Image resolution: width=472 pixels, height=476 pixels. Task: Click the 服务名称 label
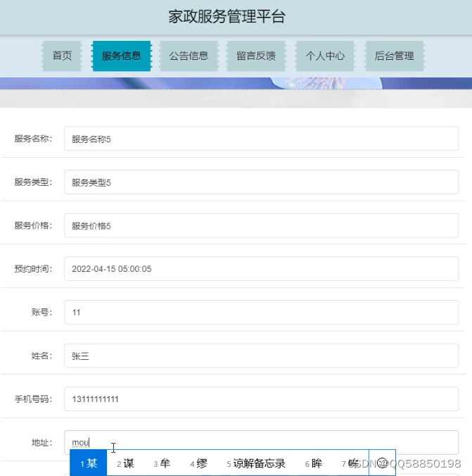[33, 139]
